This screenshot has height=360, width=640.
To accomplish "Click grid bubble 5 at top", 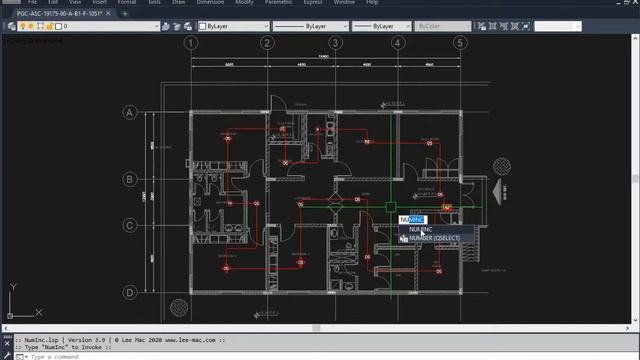I will pos(460,43).
